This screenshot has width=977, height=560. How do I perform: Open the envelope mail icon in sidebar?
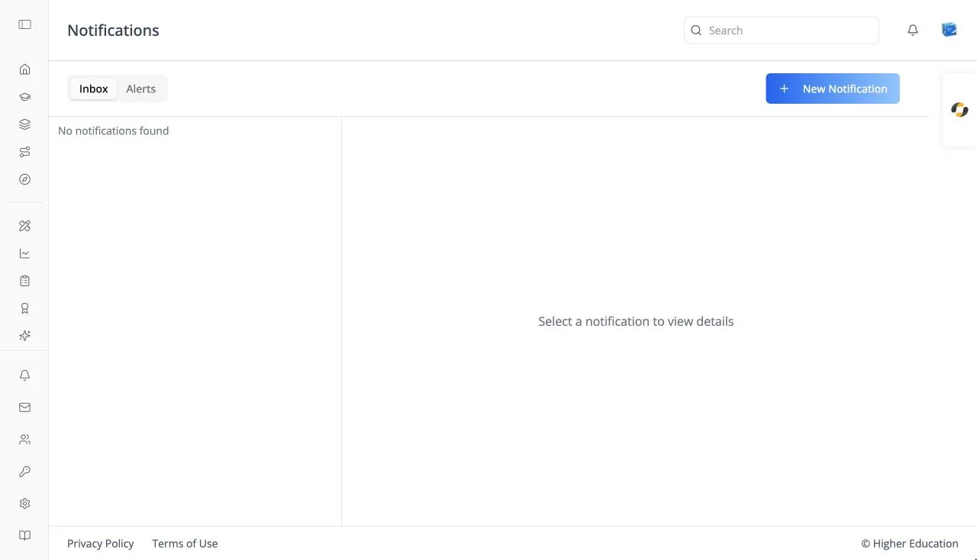click(x=24, y=407)
